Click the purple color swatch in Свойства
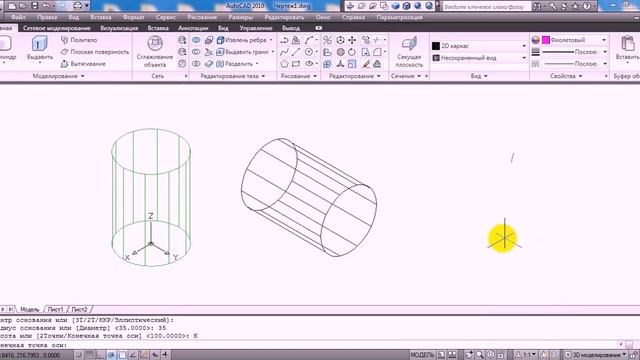Viewport: 640px width, 360px height. (x=546, y=40)
